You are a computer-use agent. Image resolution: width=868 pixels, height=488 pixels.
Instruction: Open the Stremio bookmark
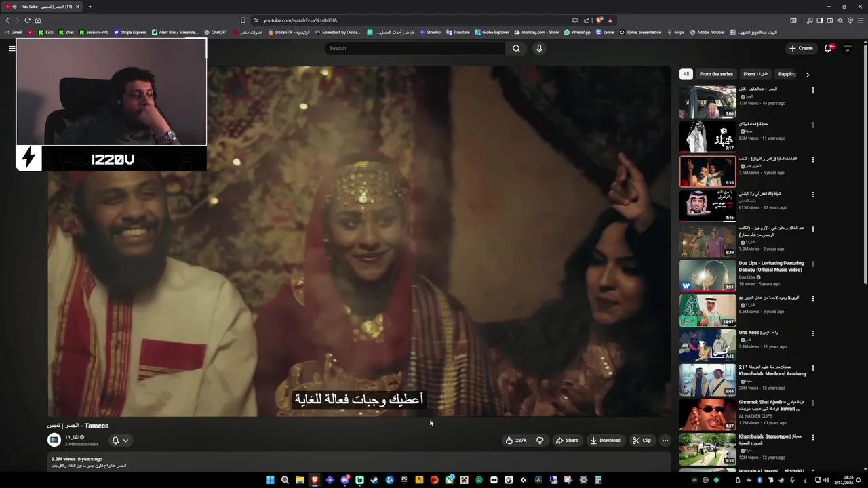pyautogui.click(x=431, y=32)
